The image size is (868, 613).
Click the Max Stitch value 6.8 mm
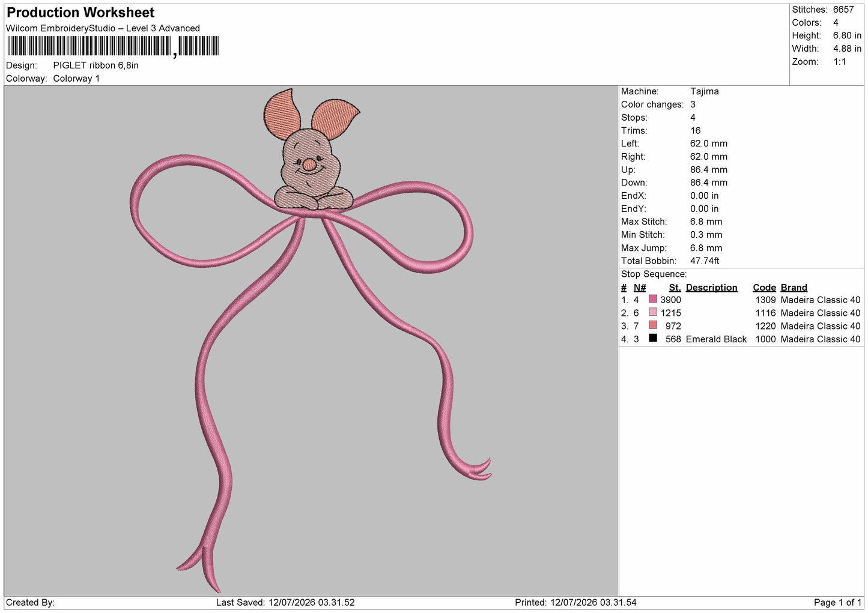pyautogui.click(x=706, y=222)
